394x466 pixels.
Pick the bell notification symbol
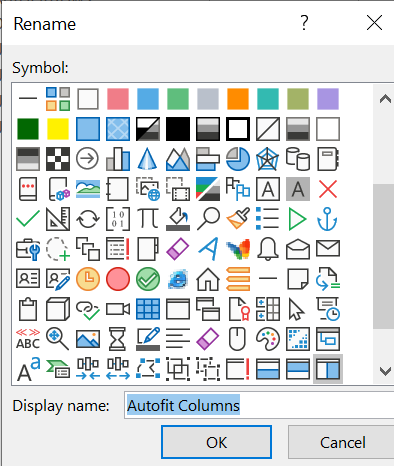[x=268, y=249]
